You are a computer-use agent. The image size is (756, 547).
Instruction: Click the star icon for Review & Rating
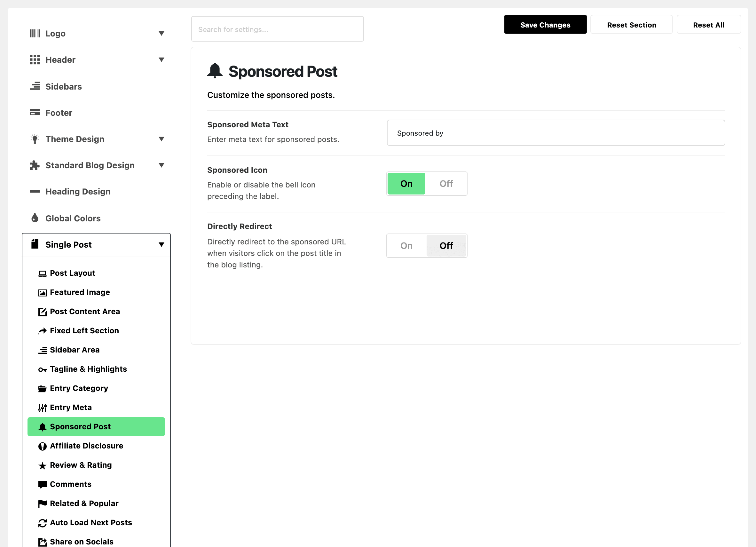42,466
